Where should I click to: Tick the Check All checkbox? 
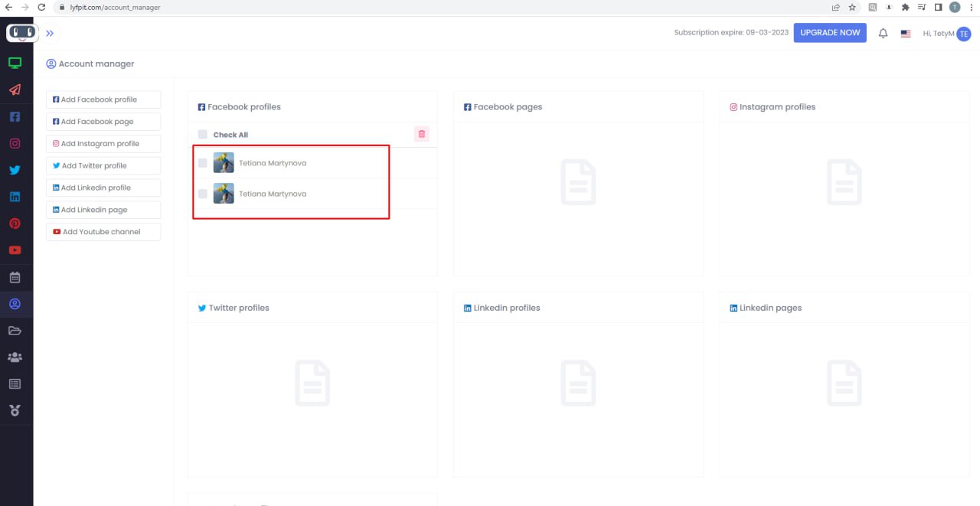point(202,135)
